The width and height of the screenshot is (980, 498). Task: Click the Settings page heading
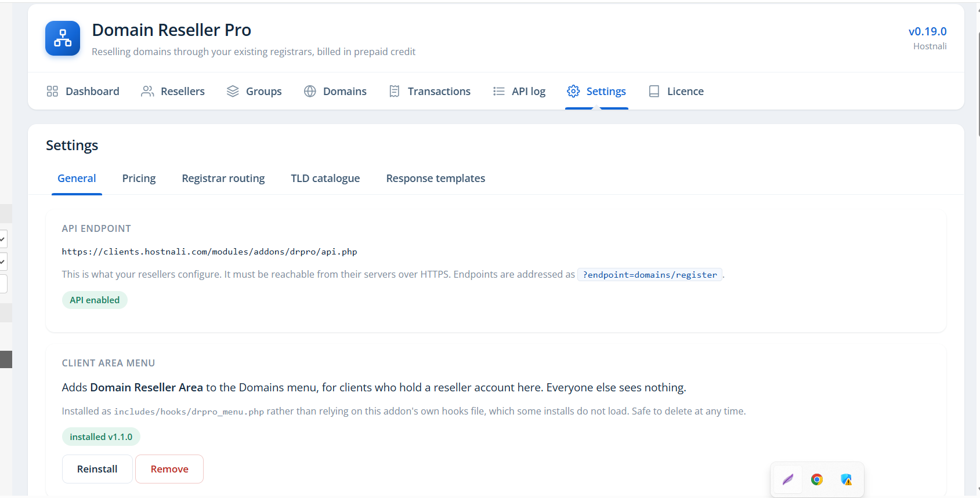(72, 145)
